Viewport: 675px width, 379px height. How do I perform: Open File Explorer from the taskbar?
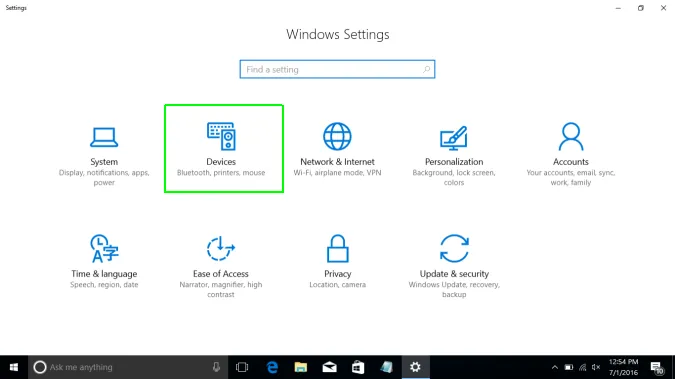[x=300, y=367]
